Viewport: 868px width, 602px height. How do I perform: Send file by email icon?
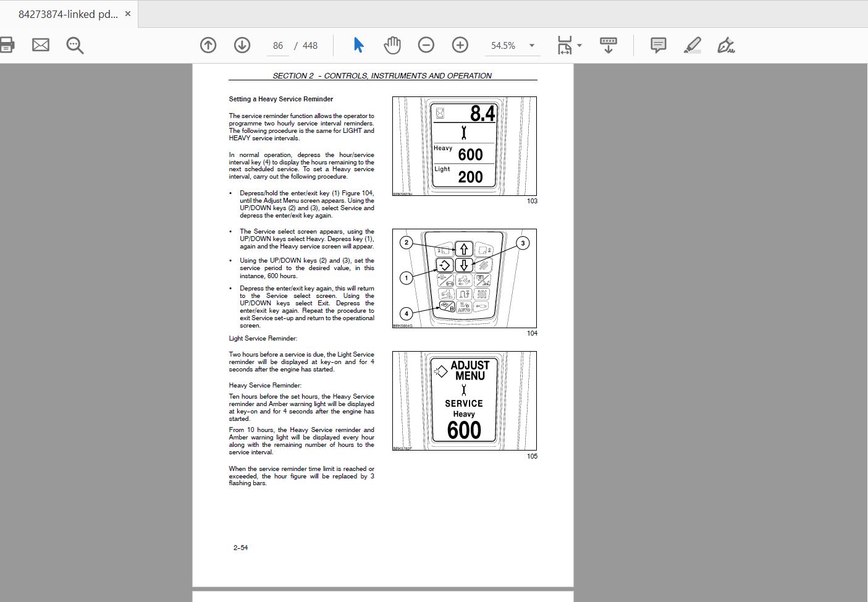[x=41, y=45]
